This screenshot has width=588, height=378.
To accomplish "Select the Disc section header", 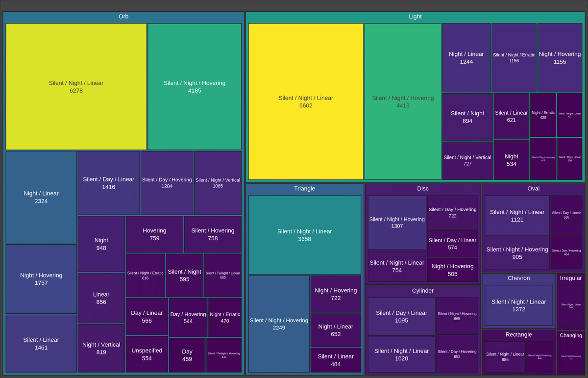I will click(422, 189).
